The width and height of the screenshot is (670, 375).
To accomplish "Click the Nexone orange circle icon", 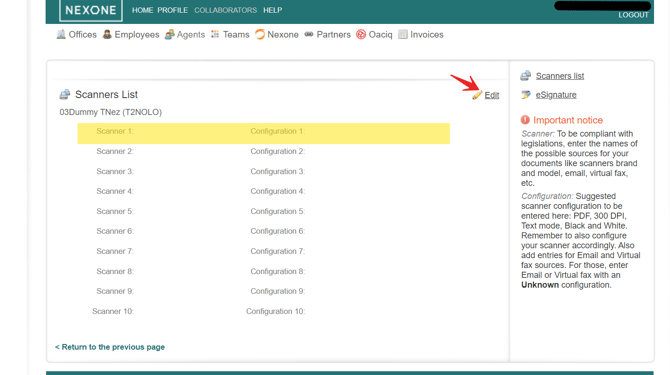I will (260, 34).
